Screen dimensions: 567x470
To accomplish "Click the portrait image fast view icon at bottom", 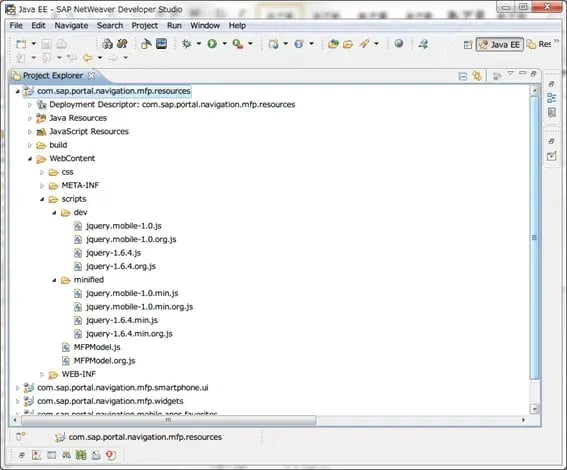I will tap(37, 455).
